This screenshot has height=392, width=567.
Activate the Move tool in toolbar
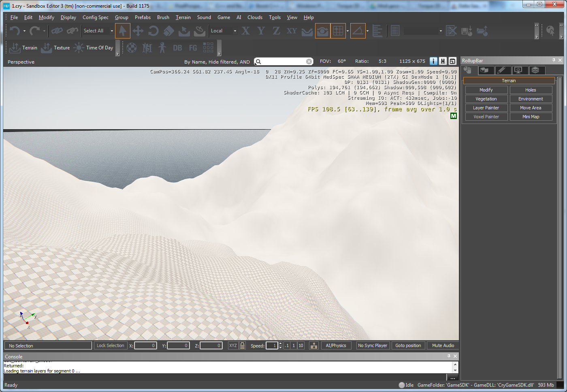tap(138, 31)
